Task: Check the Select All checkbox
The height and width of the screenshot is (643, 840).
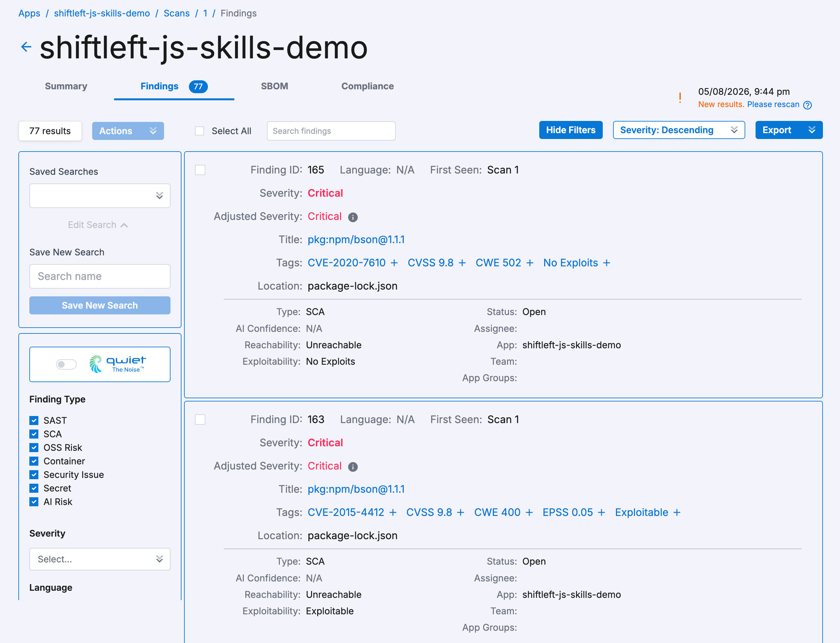Action: coord(199,131)
